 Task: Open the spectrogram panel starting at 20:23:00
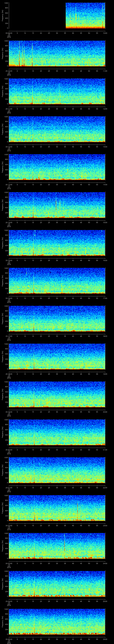pos(57,546)
